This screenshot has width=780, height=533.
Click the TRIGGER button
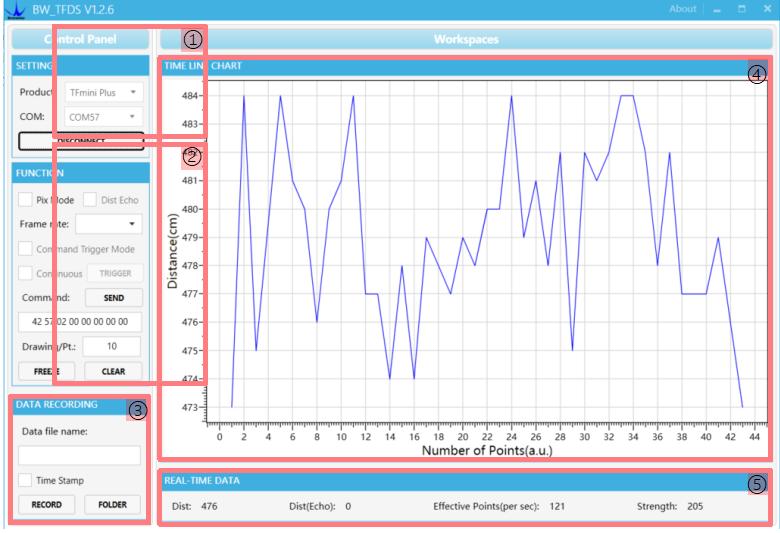pyautogui.click(x=115, y=273)
